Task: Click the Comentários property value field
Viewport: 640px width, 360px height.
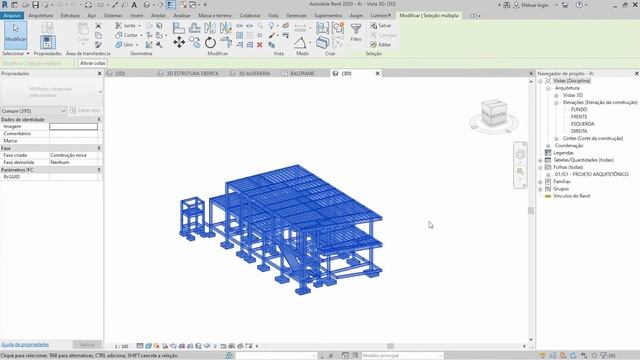Action: click(73, 133)
